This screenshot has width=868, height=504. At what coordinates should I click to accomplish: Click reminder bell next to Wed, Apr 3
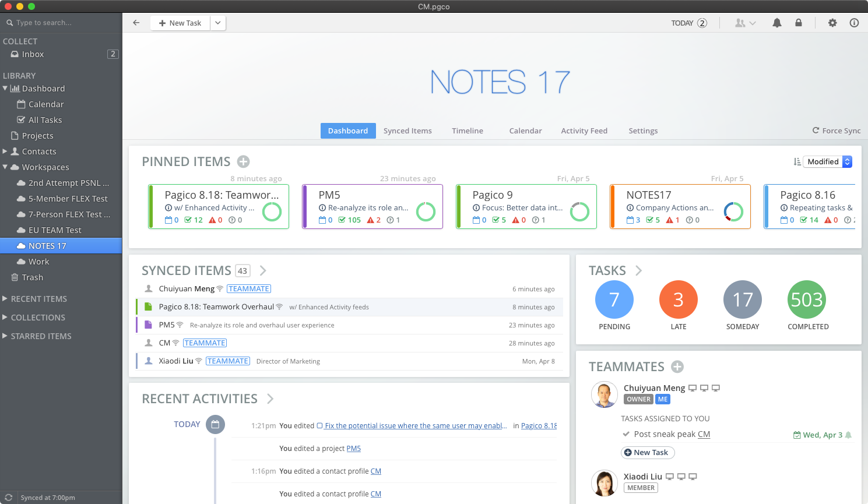pos(848,435)
